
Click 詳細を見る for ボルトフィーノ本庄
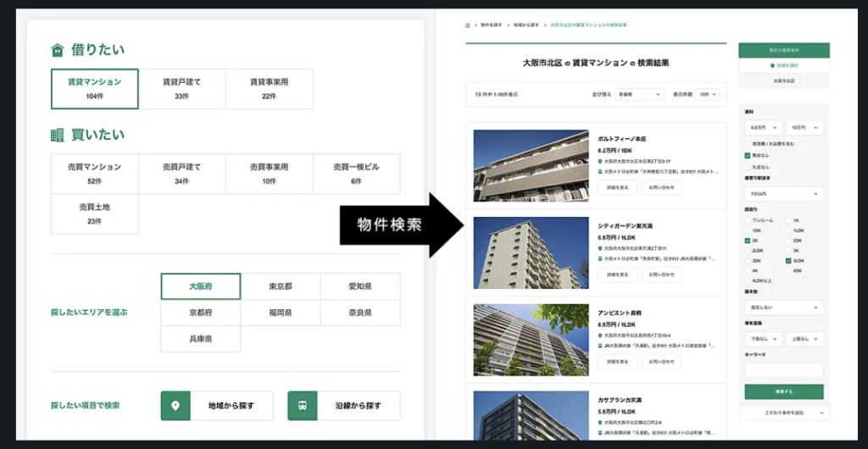pyautogui.click(x=617, y=189)
